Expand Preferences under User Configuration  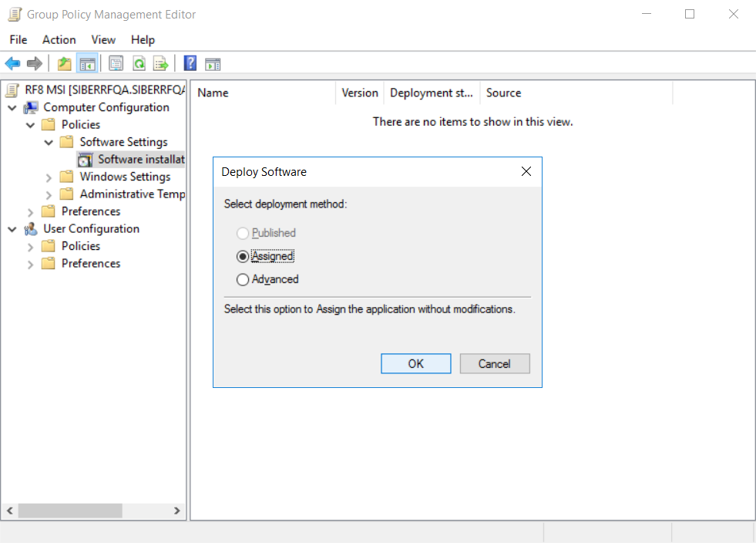(31, 264)
